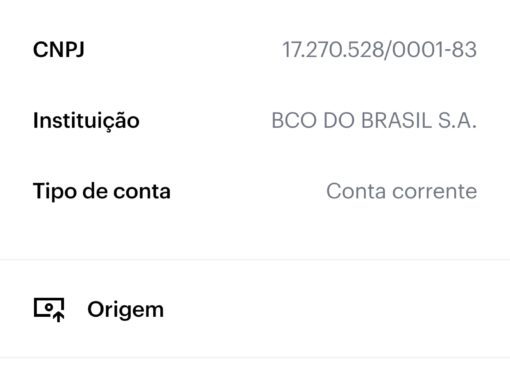Viewport: 510px width, 382px height.
Task: Click the BCO abbreviation in institution value
Action: (294, 120)
